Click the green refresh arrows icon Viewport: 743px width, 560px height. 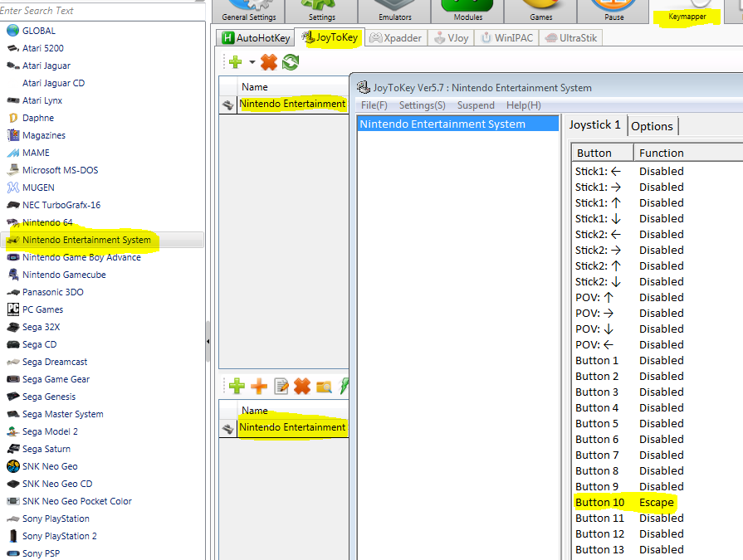[291, 62]
